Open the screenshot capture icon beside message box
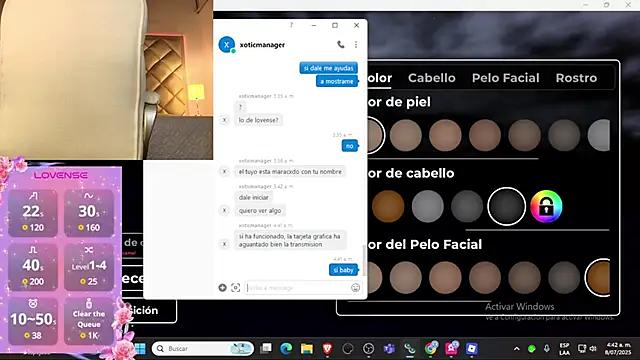Viewport: 640px width, 360px height. pyautogui.click(x=236, y=288)
